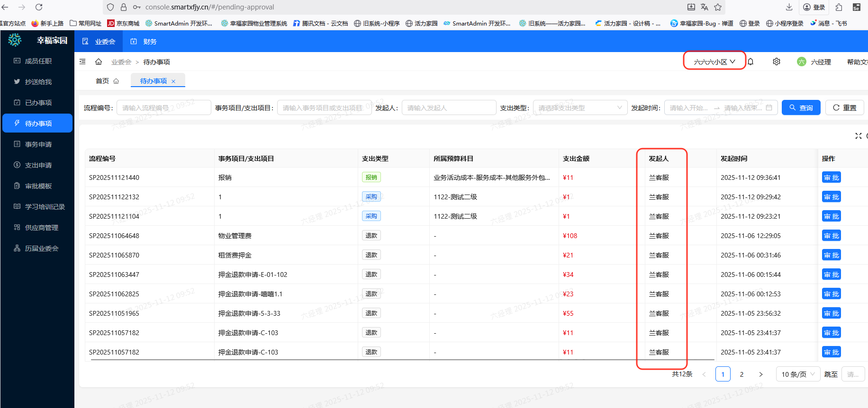Open 支出申请 in the sidebar
868x408 pixels.
[x=37, y=165]
